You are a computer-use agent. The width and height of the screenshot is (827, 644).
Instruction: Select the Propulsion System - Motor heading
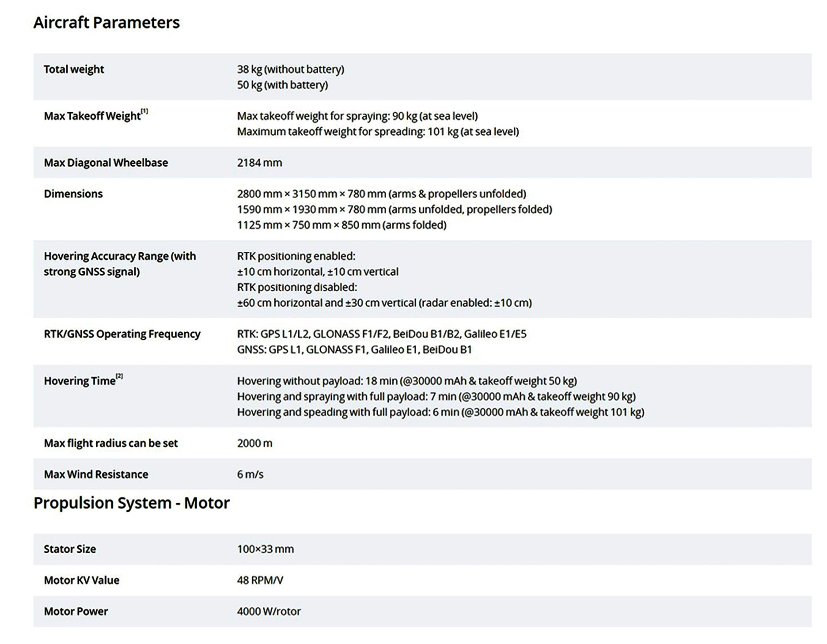point(131,503)
